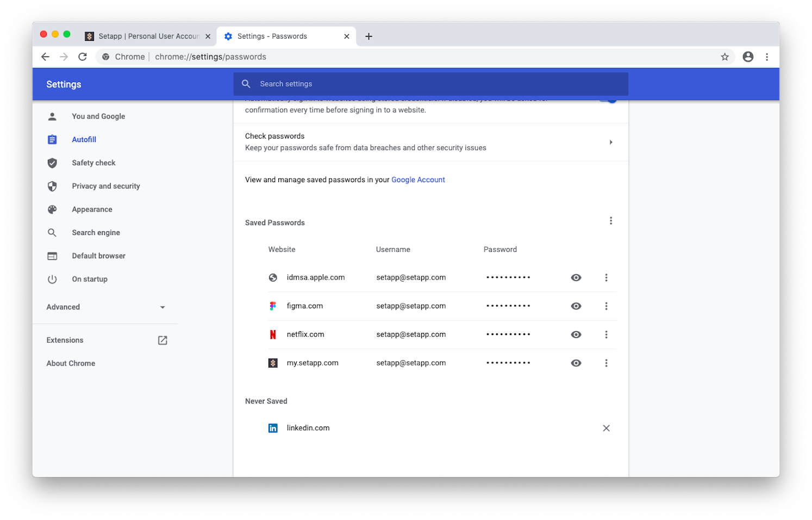This screenshot has height=520, width=812.
Task: Select Privacy and security in sidebar
Action: coord(105,186)
